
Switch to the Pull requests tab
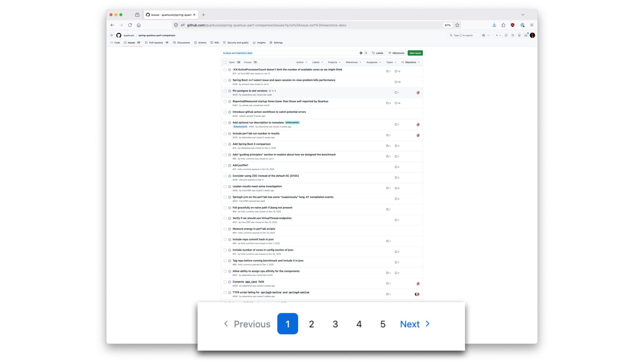click(156, 43)
